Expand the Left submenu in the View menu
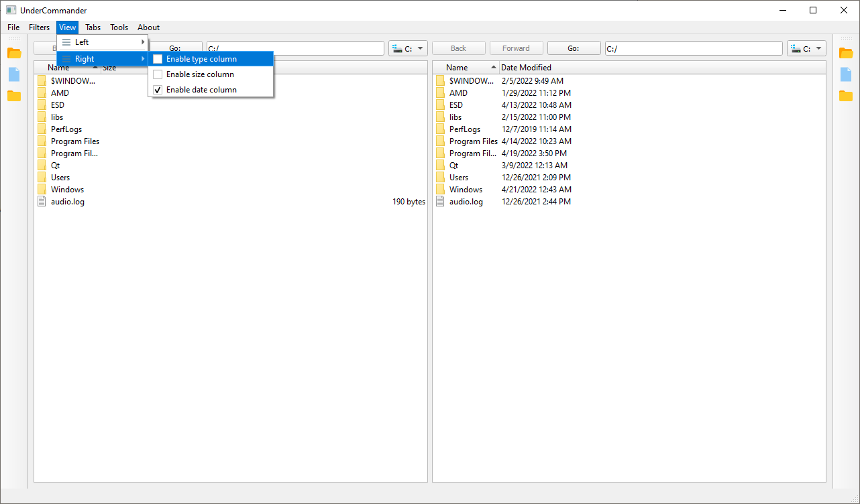 102,42
